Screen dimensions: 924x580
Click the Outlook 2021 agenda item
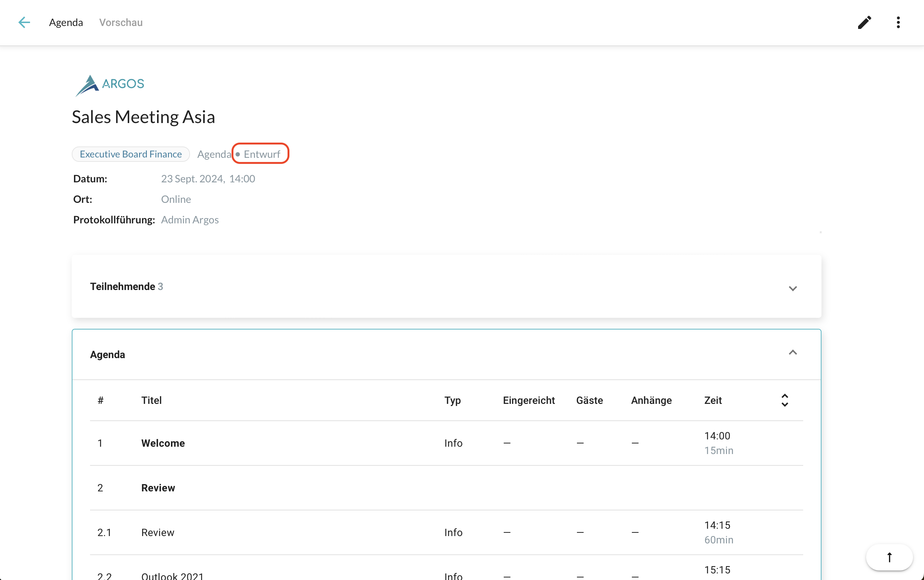coord(172,575)
